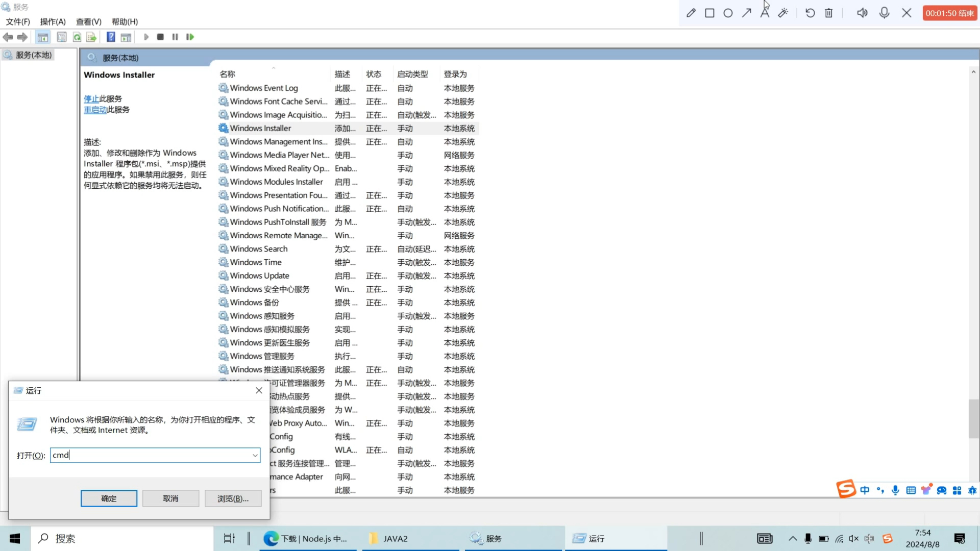Viewport: 980px width, 551px height.
Task: Open 文件(F) menu in Services window
Action: 19,21
